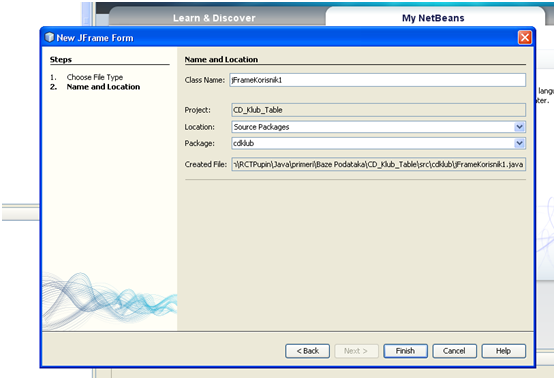This screenshot has height=380, width=556.
Task: Click the Created File label
Action: (x=206, y=164)
